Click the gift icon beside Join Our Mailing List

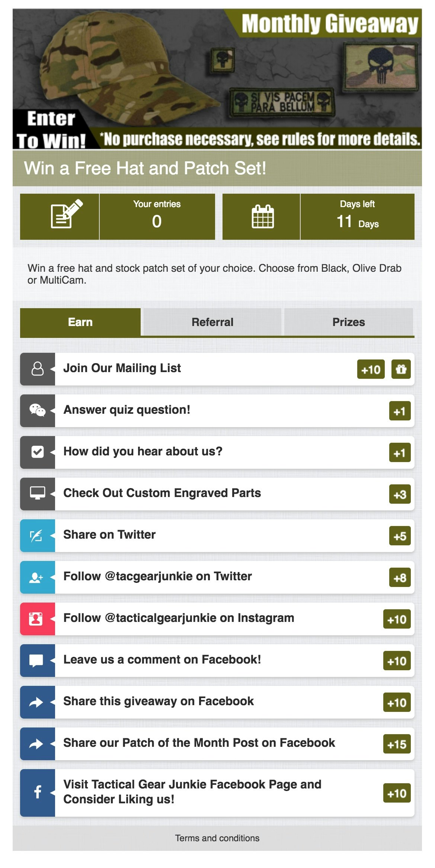[x=401, y=369]
